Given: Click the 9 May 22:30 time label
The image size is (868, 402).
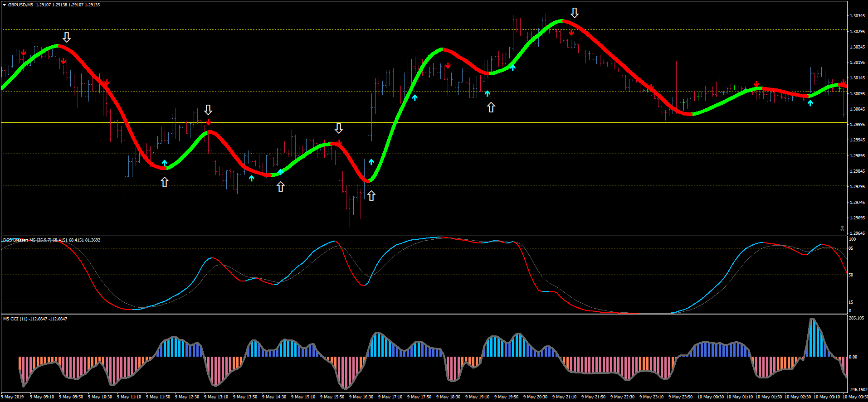Looking at the screenshot, I should pos(622,397).
